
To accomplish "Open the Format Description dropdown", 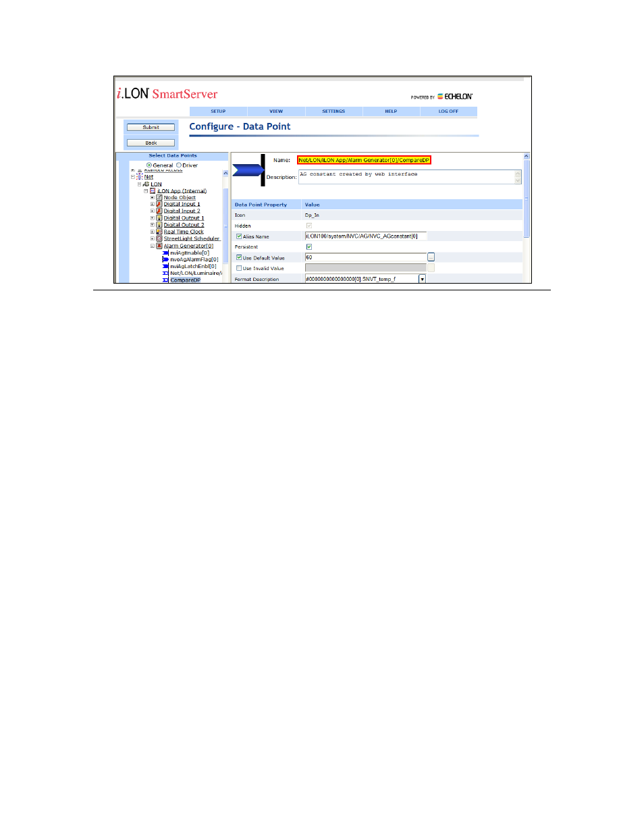I will click(x=423, y=279).
